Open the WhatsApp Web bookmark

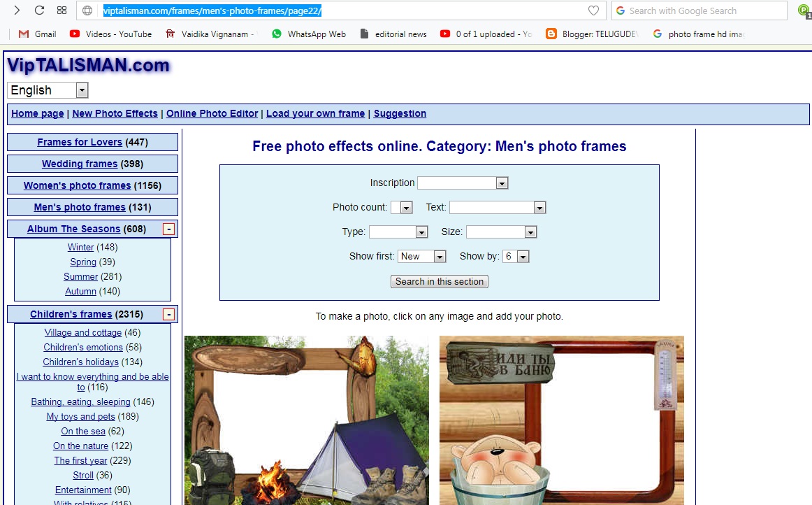pyautogui.click(x=309, y=34)
